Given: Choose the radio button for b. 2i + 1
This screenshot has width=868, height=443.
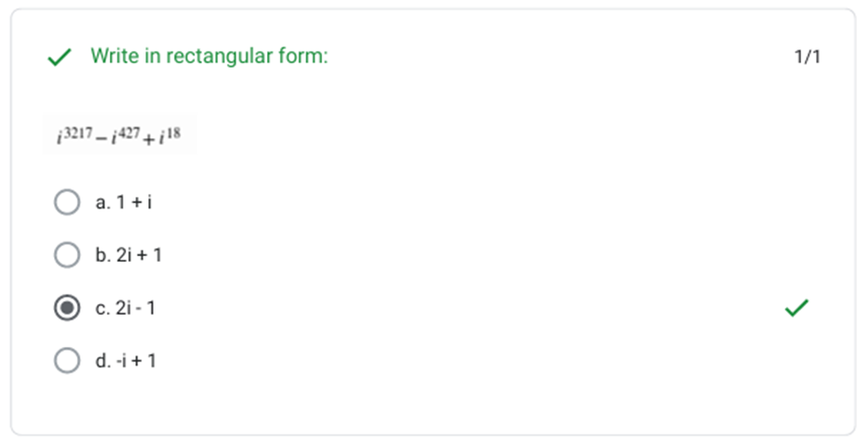Looking at the screenshot, I should point(67,255).
